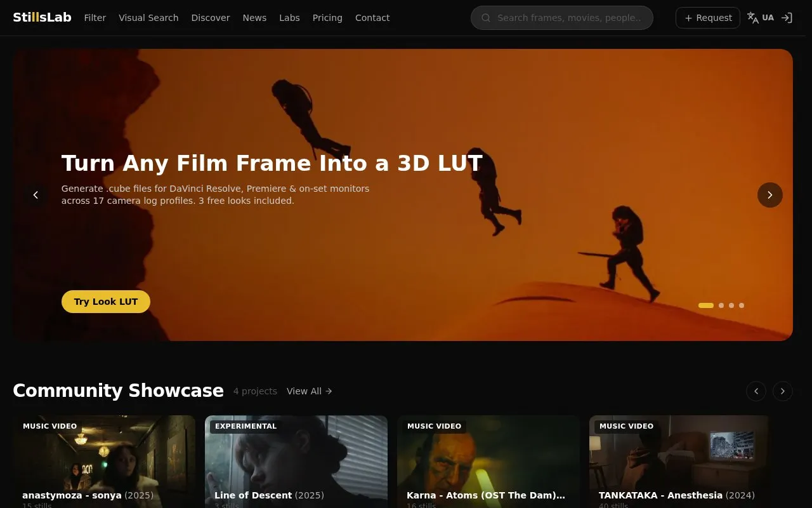
Task: Click the Request button
Action: [x=708, y=18]
